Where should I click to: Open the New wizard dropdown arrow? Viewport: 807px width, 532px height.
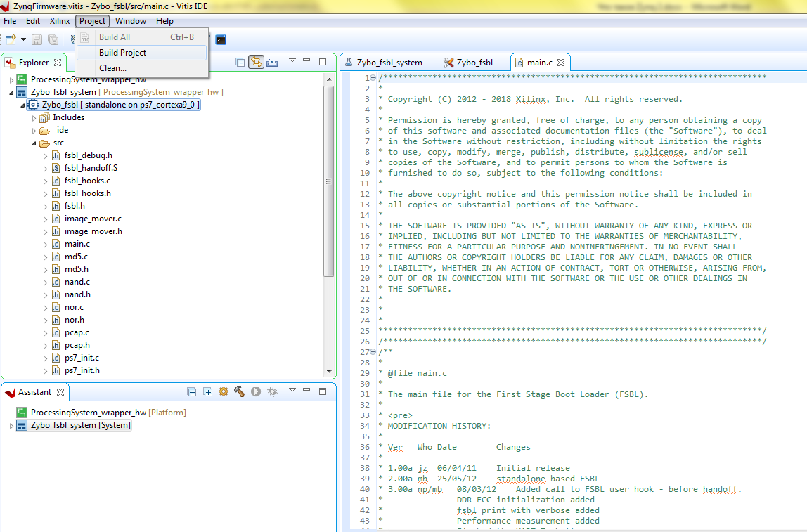(x=23, y=39)
